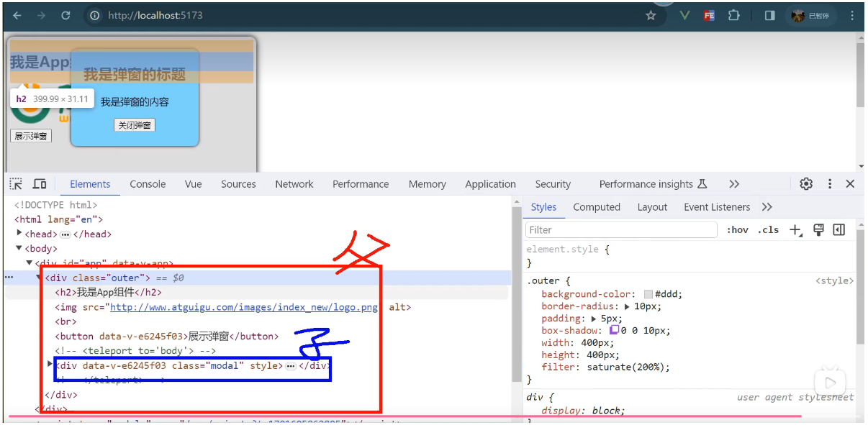Open the box-shadow editor swatch

[x=614, y=330]
